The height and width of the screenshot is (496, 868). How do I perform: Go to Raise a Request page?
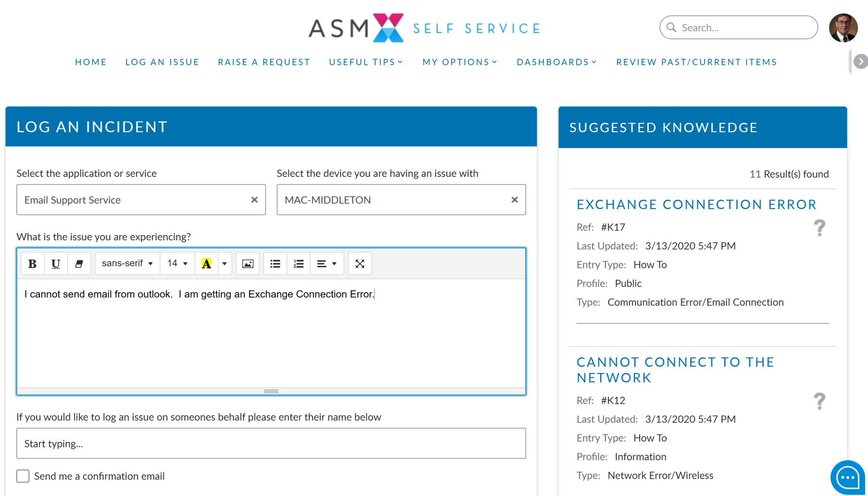[264, 62]
